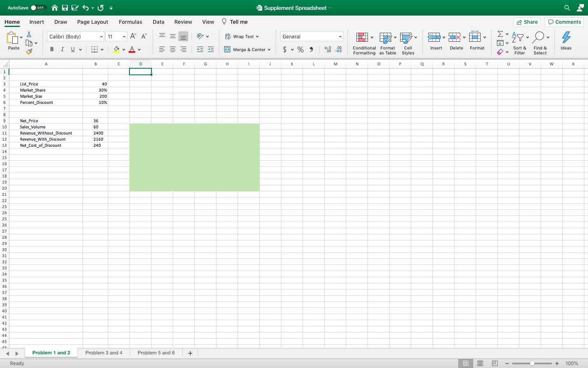Open the General number format dropdown
The image size is (588, 368).
point(311,36)
